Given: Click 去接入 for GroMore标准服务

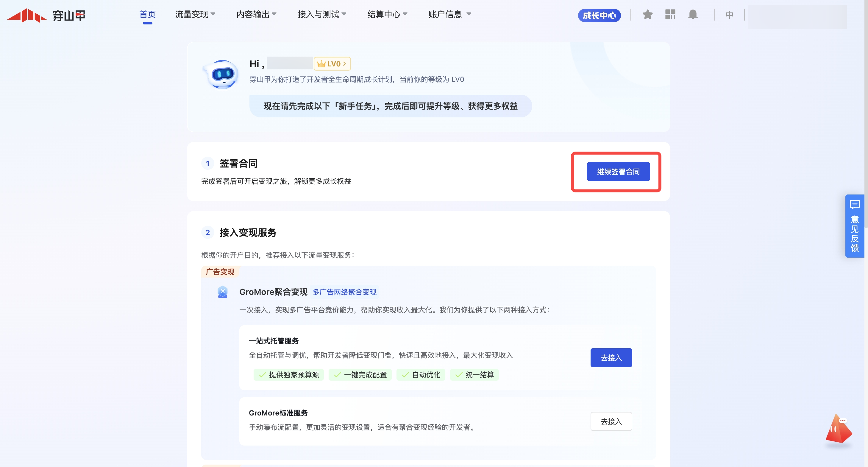Looking at the screenshot, I should click(x=611, y=421).
